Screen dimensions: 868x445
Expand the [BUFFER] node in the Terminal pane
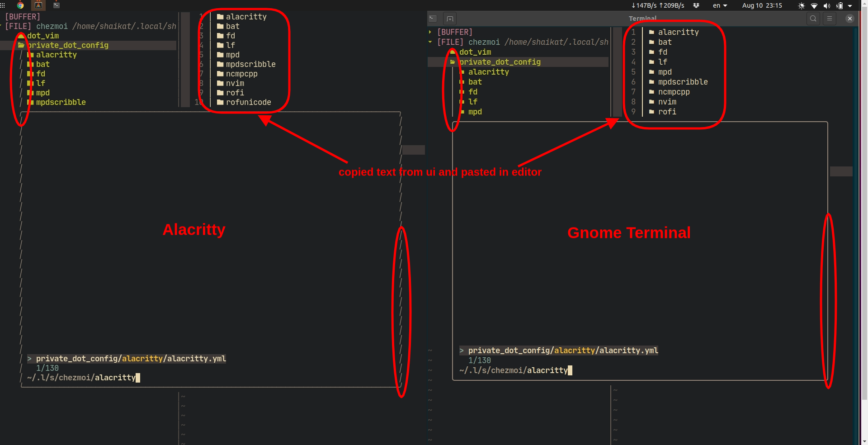pos(429,32)
